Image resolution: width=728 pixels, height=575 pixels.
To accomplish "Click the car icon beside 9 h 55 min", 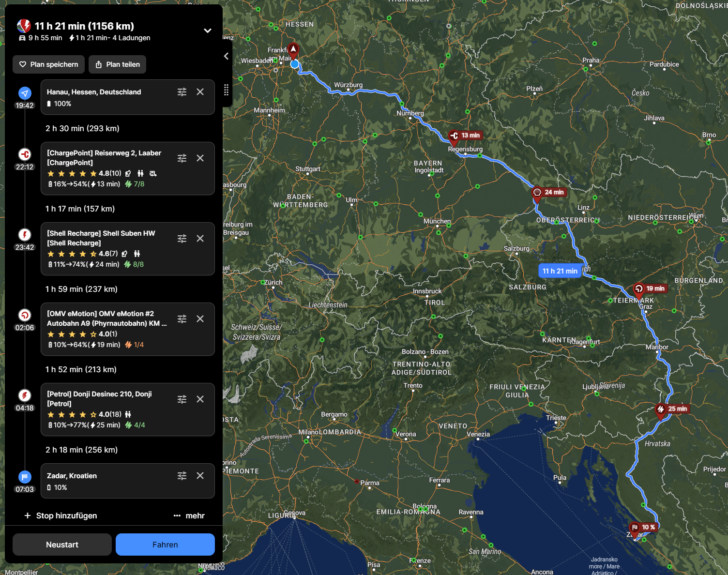I will pyautogui.click(x=22, y=38).
